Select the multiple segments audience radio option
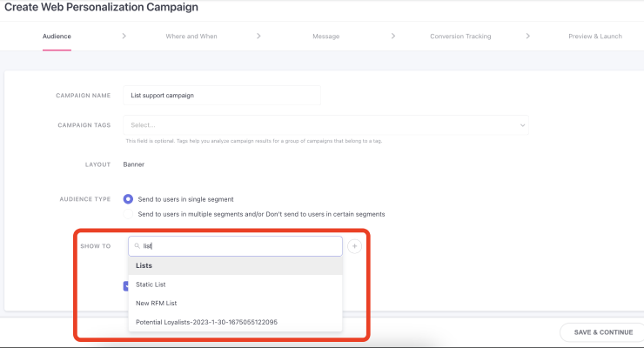The image size is (644, 348). coord(129,214)
